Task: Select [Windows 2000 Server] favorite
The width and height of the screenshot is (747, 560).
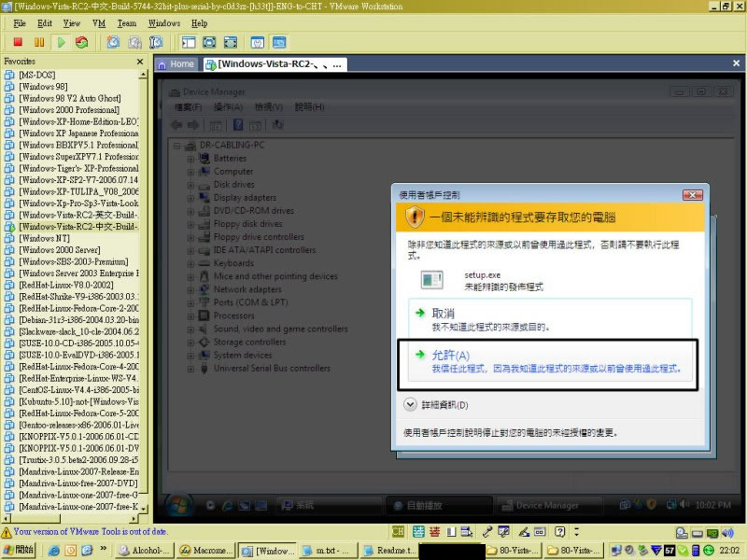Action: click(60, 250)
